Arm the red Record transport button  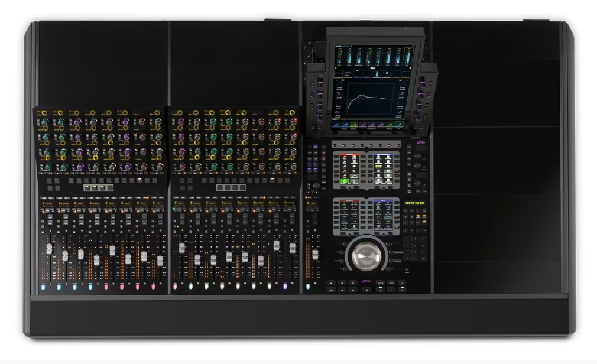[x=390, y=290]
